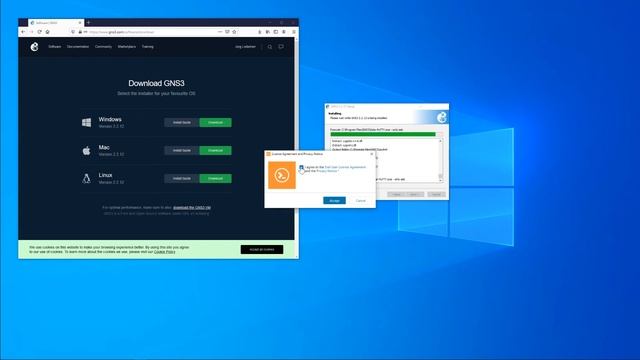640x360 pixels.
Task: Go back in the browser
Action: point(23,32)
